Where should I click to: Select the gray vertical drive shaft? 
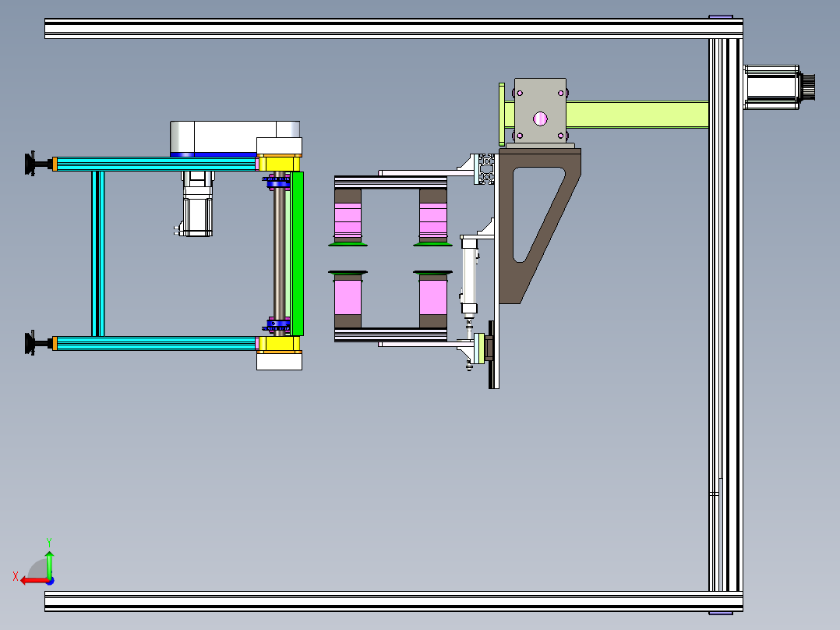click(x=279, y=253)
